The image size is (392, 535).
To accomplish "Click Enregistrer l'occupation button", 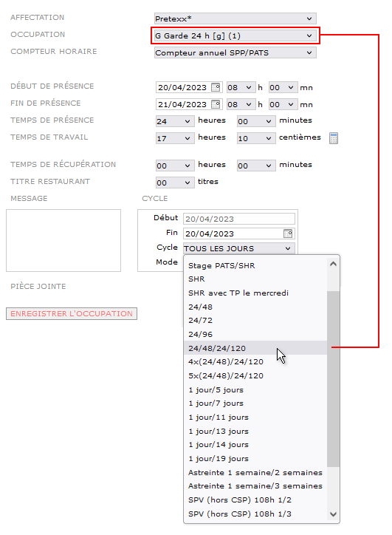I will 72,313.
